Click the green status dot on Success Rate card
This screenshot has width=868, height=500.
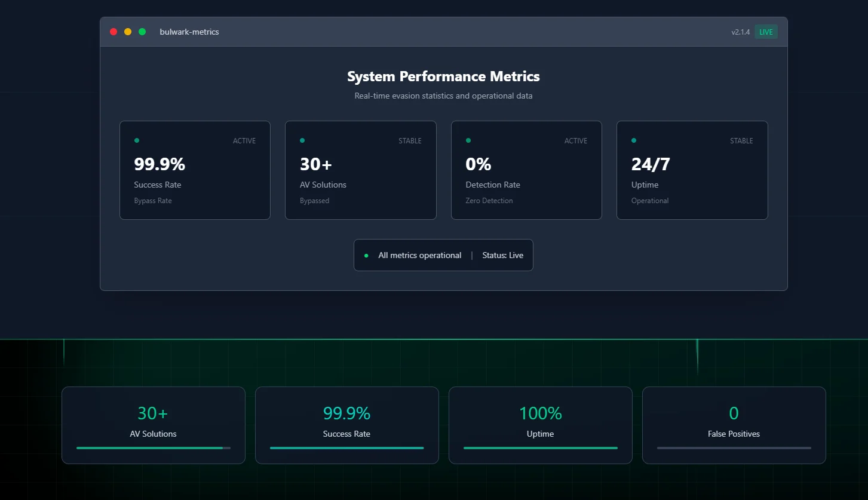coord(137,140)
